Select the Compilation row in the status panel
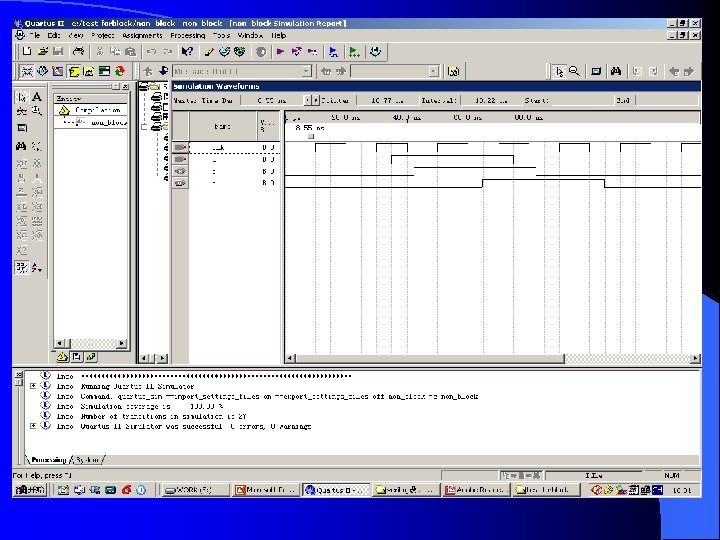The height and width of the screenshot is (540, 720). [90, 110]
